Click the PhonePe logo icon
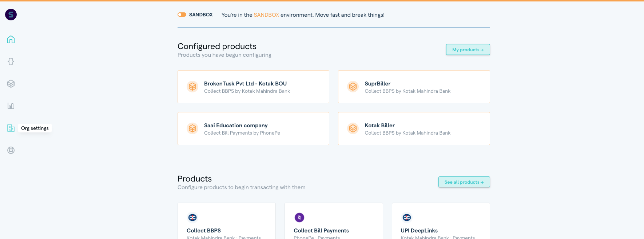Viewport: 644px width, 239px height. [x=299, y=218]
